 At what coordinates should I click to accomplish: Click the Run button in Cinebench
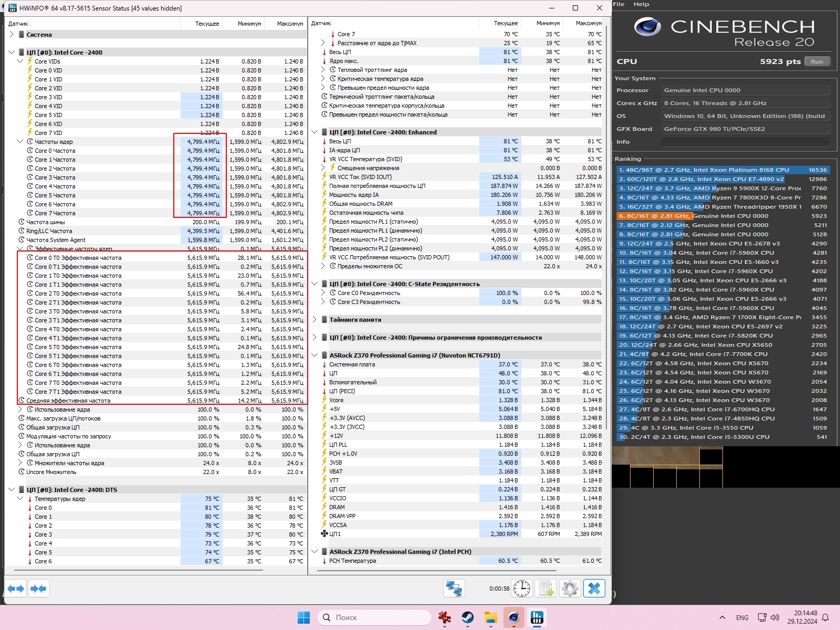click(x=817, y=61)
